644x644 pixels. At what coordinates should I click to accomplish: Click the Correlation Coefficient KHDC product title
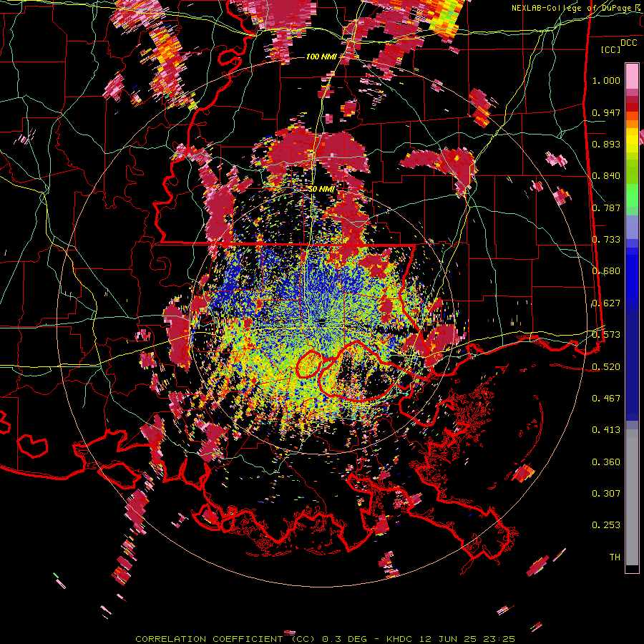click(325, 639)
